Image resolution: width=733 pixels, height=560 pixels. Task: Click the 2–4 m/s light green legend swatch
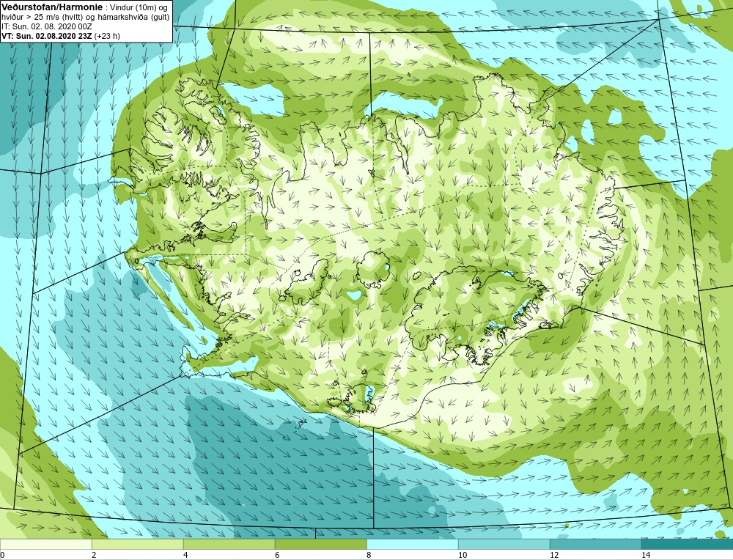coord(138,545)
